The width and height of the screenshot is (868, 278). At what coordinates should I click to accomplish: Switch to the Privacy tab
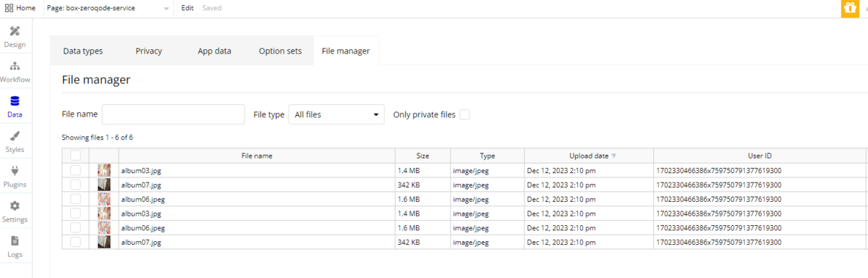[x=148, y=51]
